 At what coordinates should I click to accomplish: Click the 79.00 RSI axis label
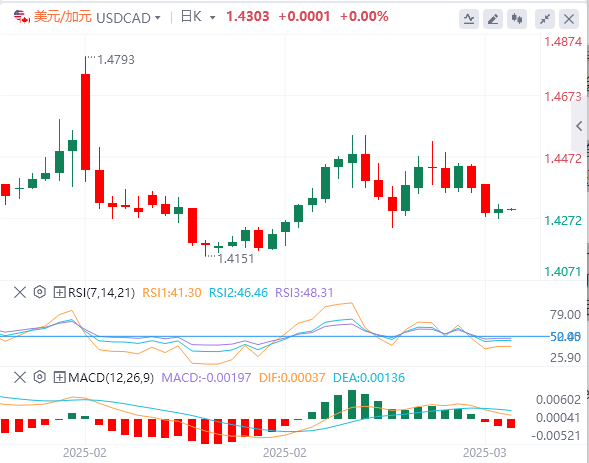click(565, 315)
